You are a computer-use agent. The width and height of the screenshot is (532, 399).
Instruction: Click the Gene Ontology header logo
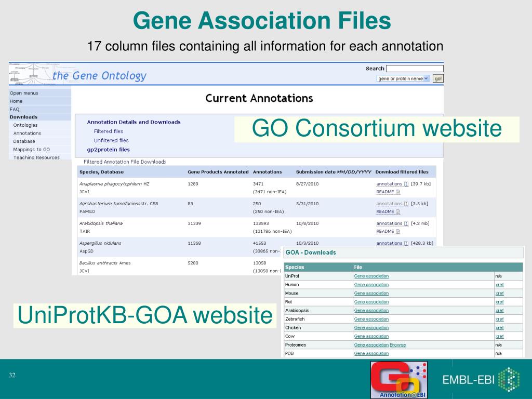tap(78, 74)
